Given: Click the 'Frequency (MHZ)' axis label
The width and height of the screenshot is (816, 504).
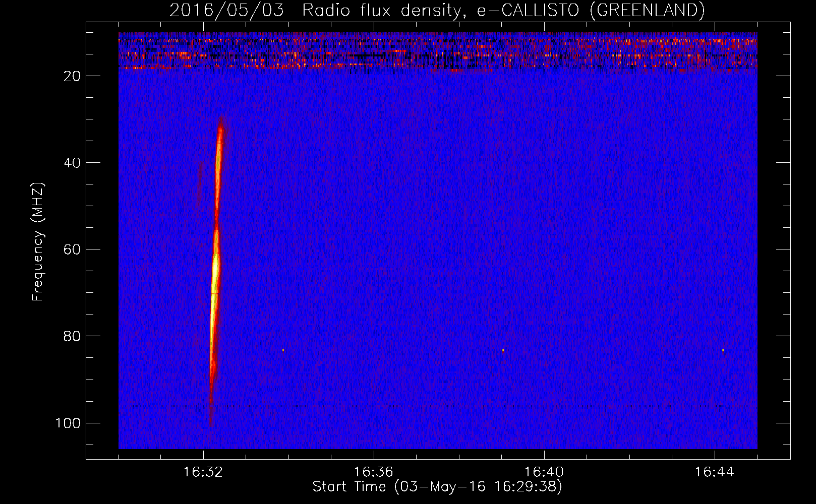Looking at the screenshot, I should [x=38, y=241].
